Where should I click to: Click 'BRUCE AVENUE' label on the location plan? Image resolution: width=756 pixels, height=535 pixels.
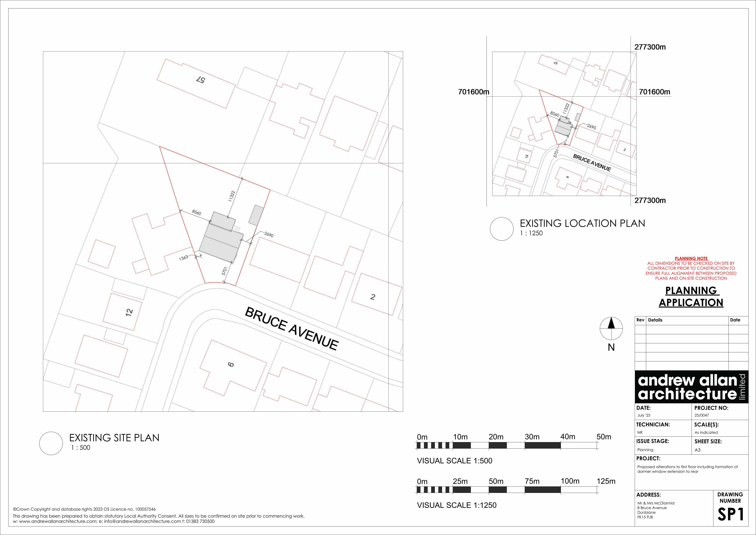[x=592, y=163]
